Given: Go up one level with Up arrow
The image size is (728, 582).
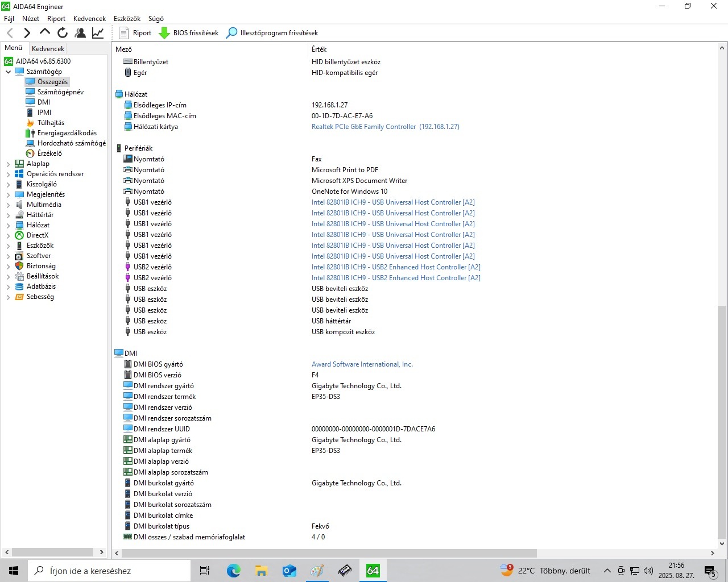Looking at the screenshot, I should coord(45,32).
